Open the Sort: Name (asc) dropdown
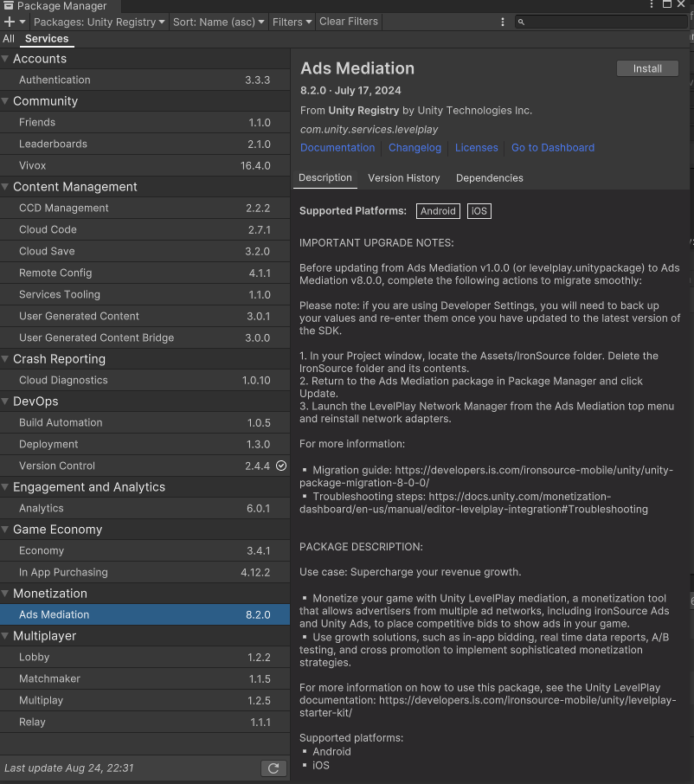Image resolution: width=694 pixels, height=784 pixels. (219, 22)
